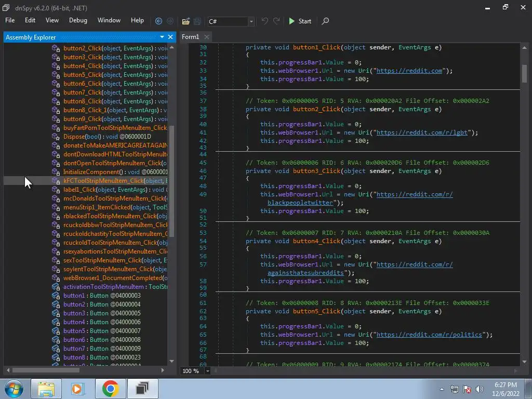Open the Window menu
The height and width of the screenshot is (399, 532).
click(109, 20)
